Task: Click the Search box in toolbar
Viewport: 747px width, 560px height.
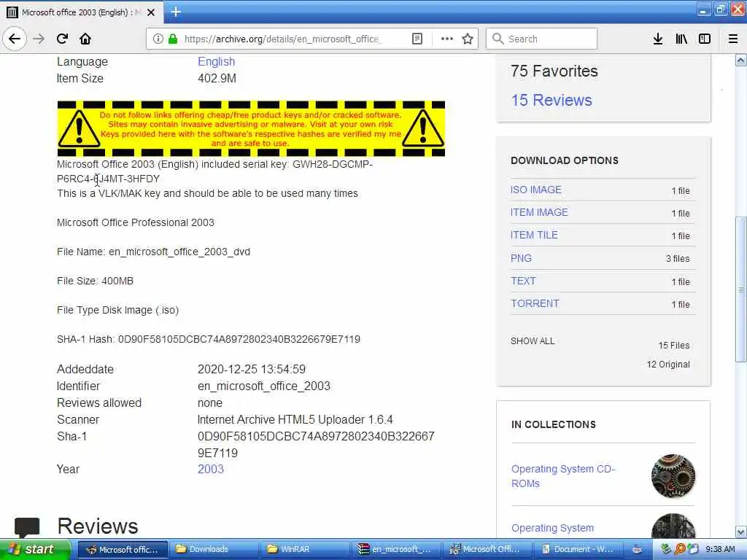Action: (x=541, y=39)
